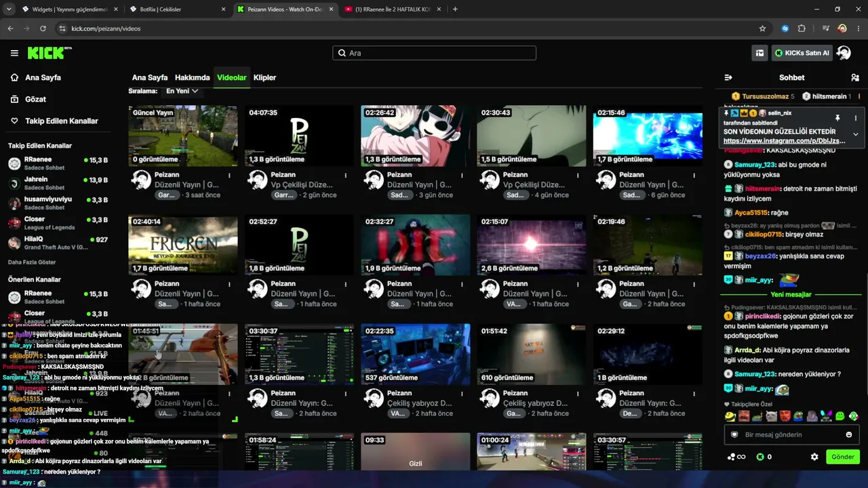Open the Kick sidebar hamburger menu
This screenshot has height=488, width=868.
14,53
